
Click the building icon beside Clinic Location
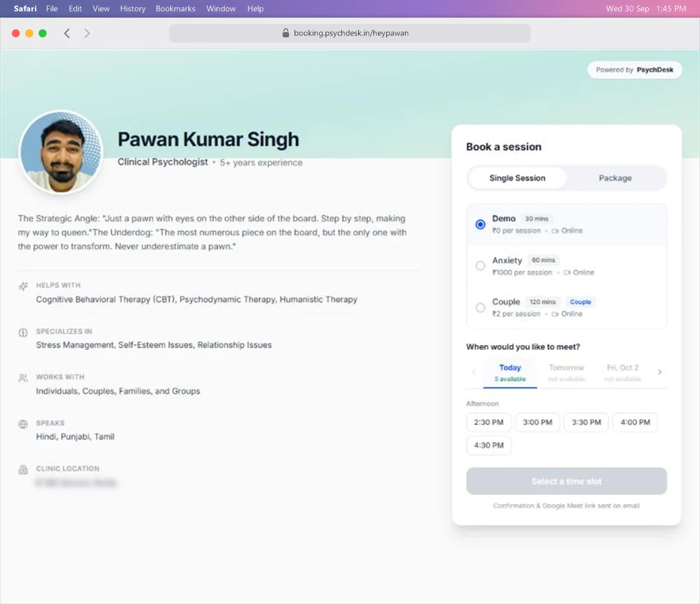(23, 469)
